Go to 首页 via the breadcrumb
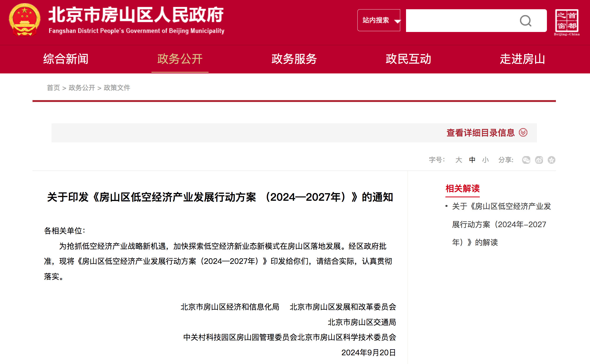This screenshot has width=590, height=364. 53,88
